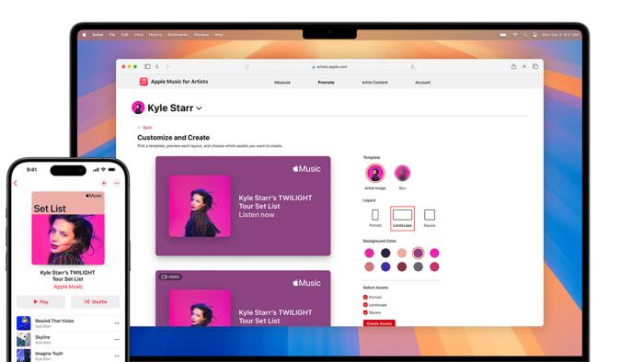Open the iPhone's top-bar more options ellipsis
644x362 pixels.
[117, 183]
